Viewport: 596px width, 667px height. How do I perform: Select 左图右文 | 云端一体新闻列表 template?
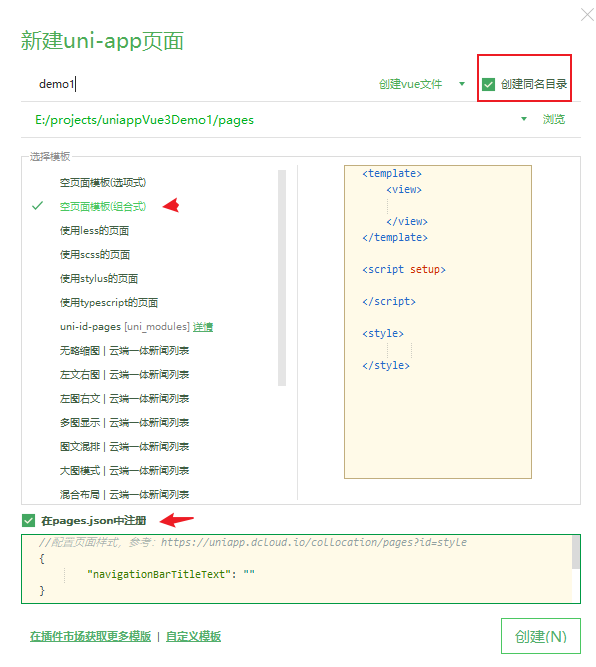click(x=124, y=399)
